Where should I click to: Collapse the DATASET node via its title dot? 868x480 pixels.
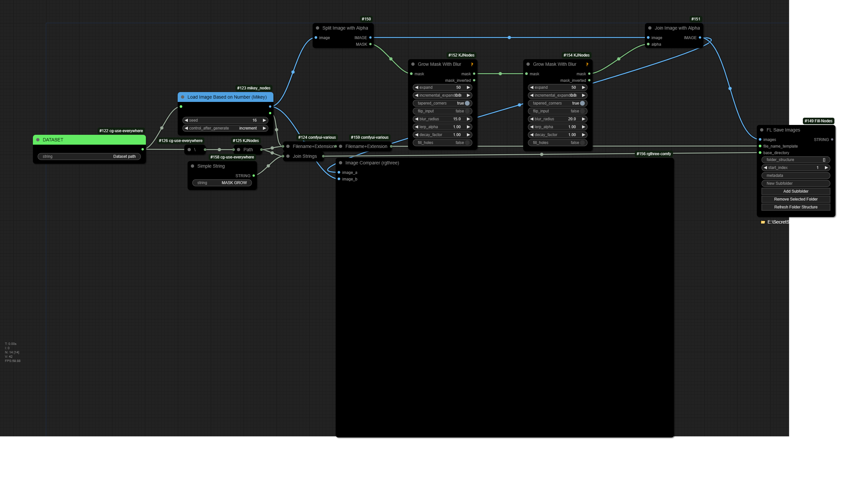(38, 140)
